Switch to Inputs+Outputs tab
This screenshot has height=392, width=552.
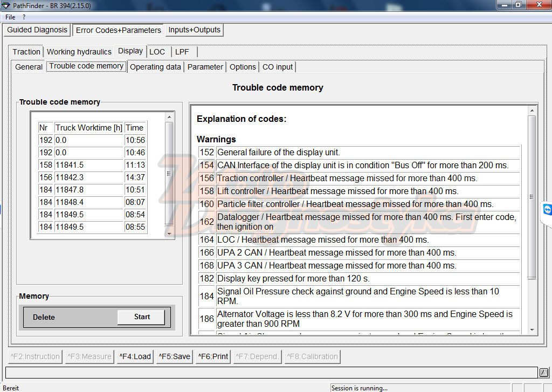pyautogui.click(x=194, y=30)
